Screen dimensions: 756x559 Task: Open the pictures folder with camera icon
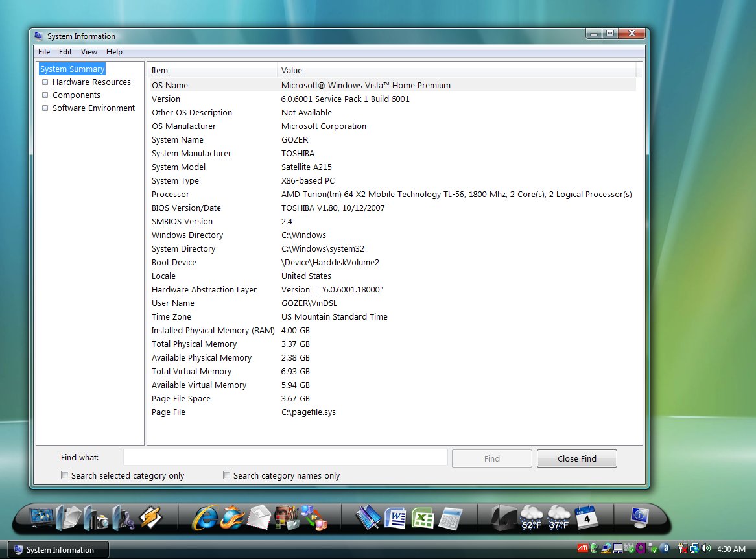(97, 518)
